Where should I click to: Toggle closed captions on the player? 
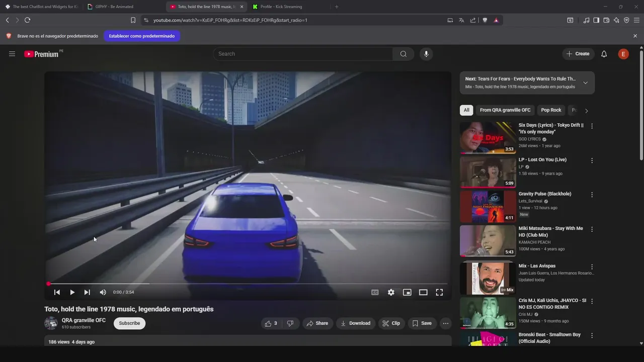(375, 292)
